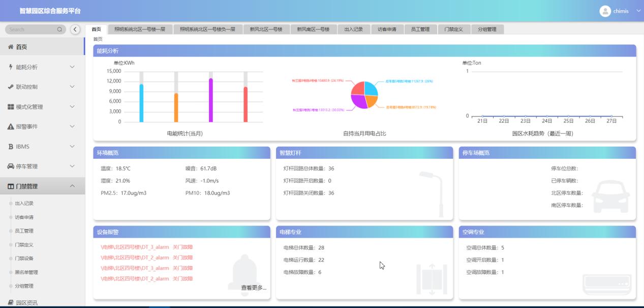Open the user dropdown arrow next to chimis

tap(638, 11)
